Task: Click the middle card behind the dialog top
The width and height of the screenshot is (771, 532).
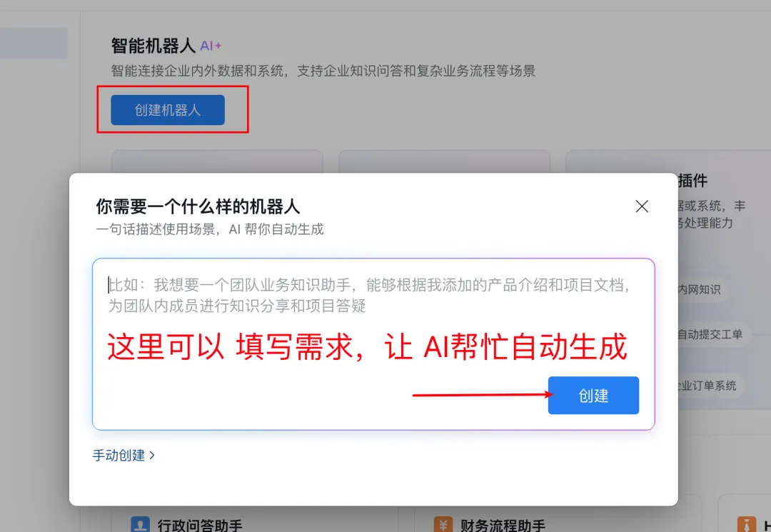Action: tap(445, 161)
